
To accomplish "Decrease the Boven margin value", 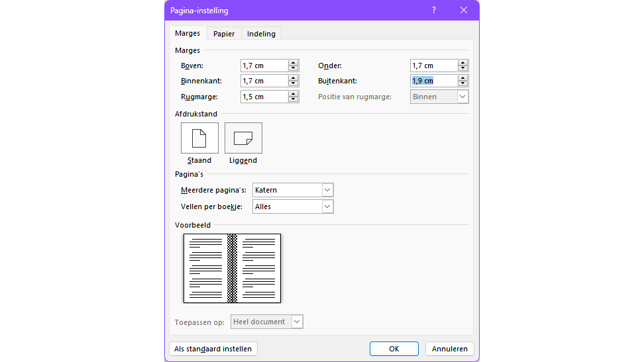I will click(294, 68).
